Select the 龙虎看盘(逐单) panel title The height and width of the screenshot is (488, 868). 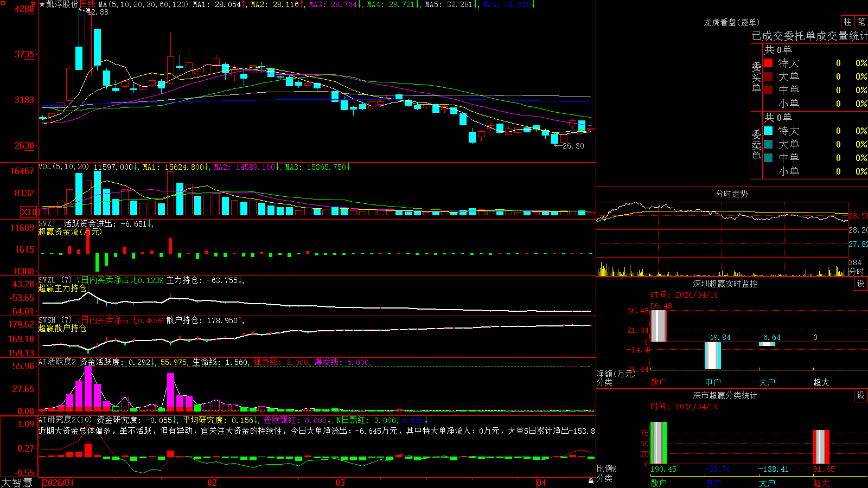pos(732,22)
